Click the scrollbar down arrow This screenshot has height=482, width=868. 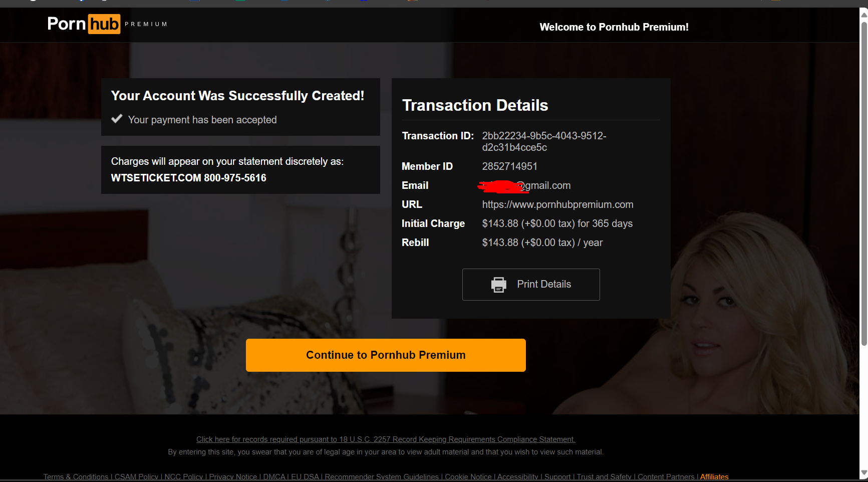(x=863, y=472)
